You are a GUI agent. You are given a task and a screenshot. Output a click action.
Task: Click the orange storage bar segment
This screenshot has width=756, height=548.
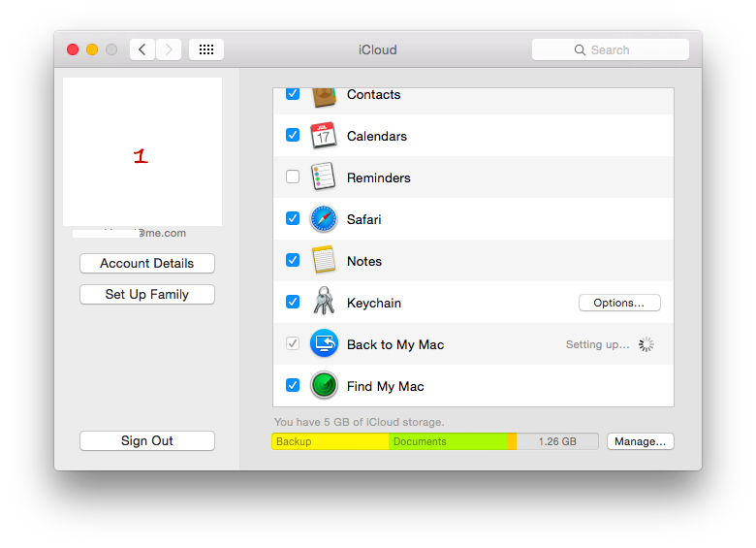pos(512,441)
